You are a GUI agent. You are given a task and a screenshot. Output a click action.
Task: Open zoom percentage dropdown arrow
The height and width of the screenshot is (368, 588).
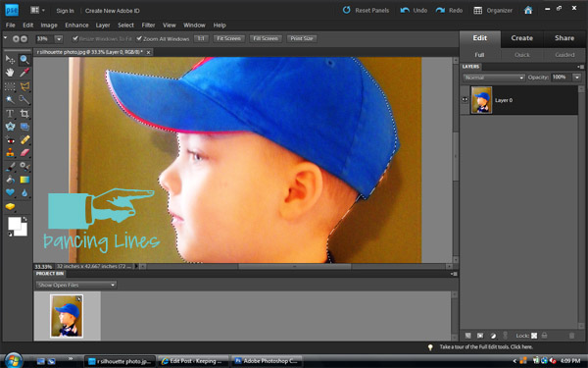tap(59, 38)
